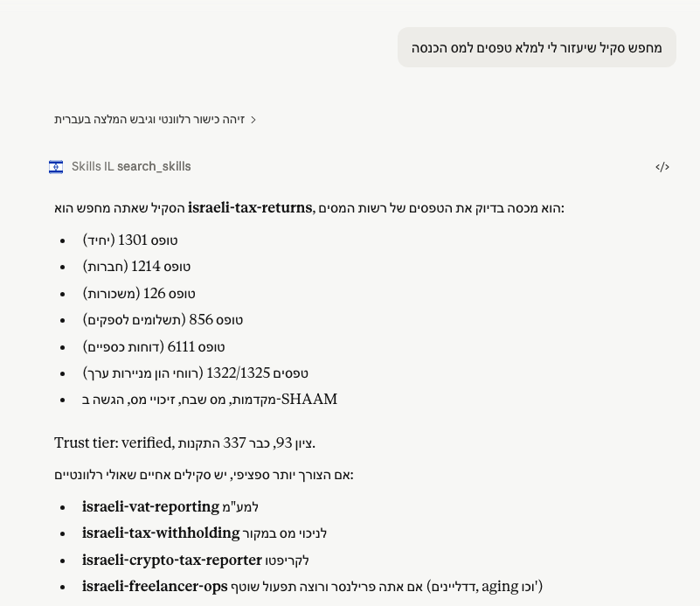The height and width of the screenshot is (606, 700).
Task: Click israeli-crypto-tax-reporter skill name
Action: [172, 560]
